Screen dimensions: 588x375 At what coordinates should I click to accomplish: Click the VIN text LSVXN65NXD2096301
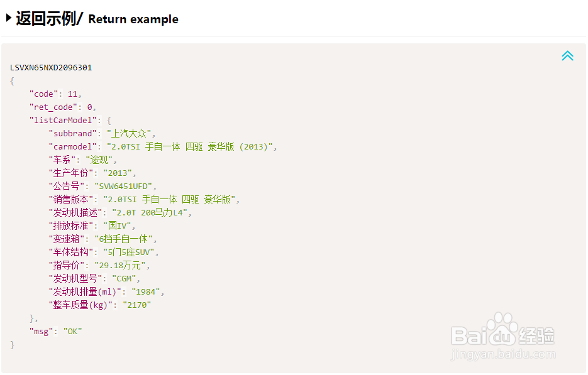tap(51, 67)
